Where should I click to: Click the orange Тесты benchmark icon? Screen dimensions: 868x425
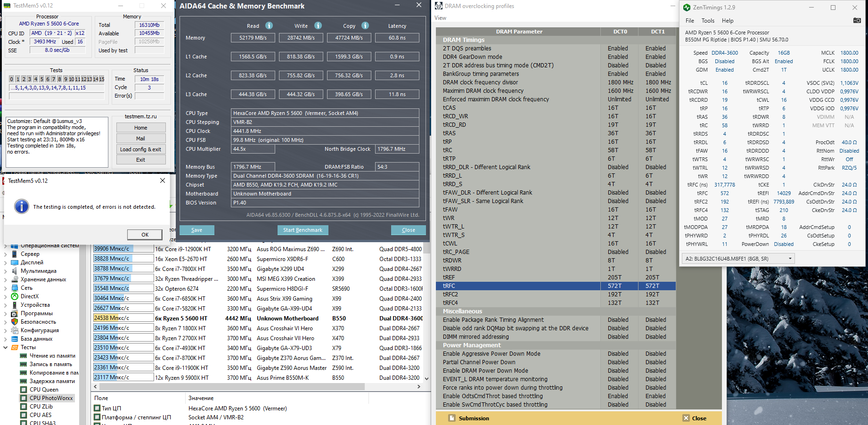(15, 347)
